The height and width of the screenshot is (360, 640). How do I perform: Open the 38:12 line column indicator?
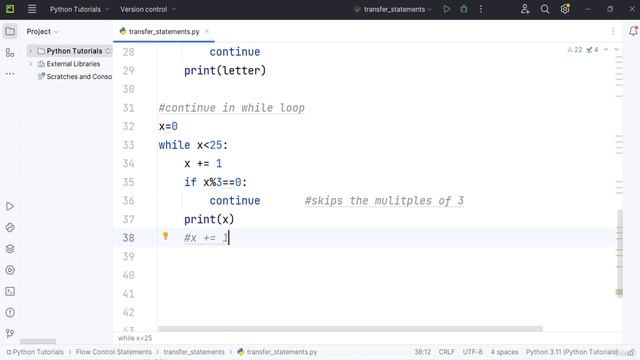(422, 352)
